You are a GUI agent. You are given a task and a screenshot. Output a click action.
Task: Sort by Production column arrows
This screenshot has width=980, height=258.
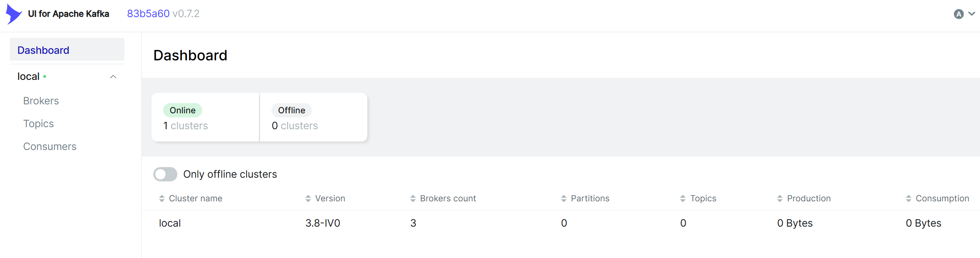[780, 198]
